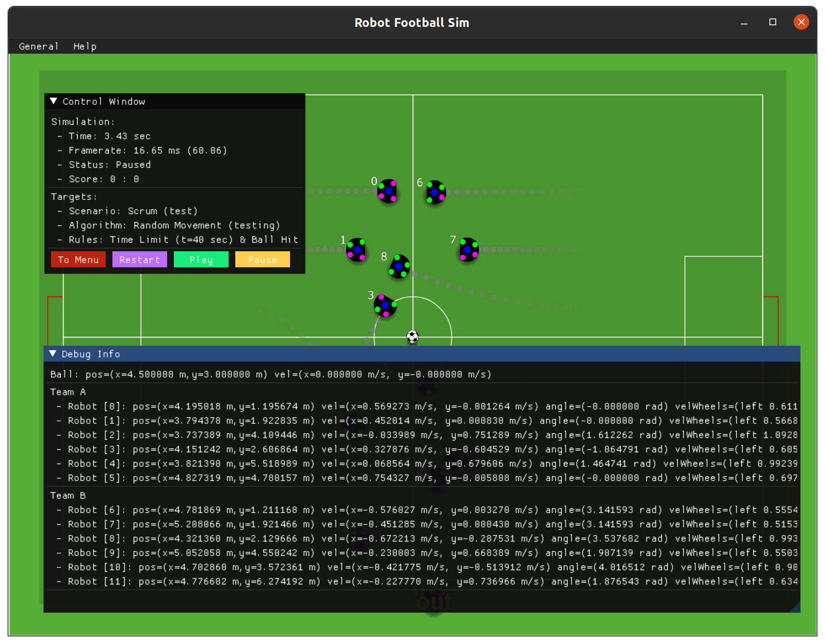Click the soccer ball at midfield
This screenshot has width=825, height=644.
(412, 337)
